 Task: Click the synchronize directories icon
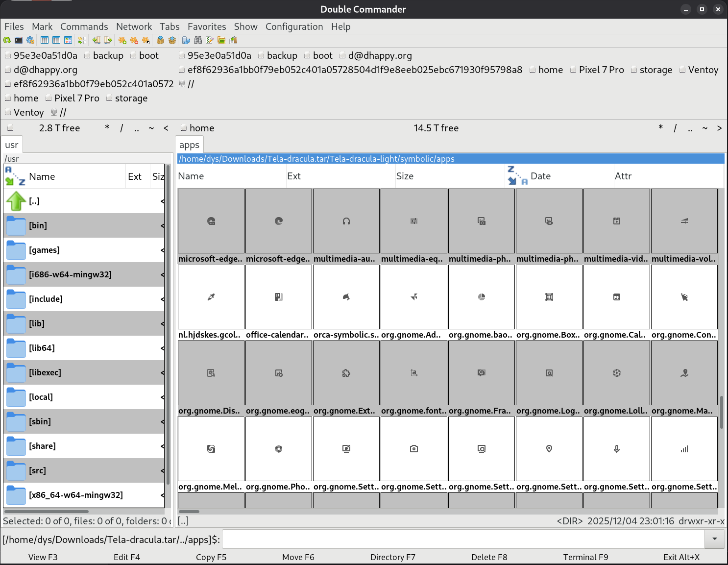pyautogui.click(x=221, y=40)
